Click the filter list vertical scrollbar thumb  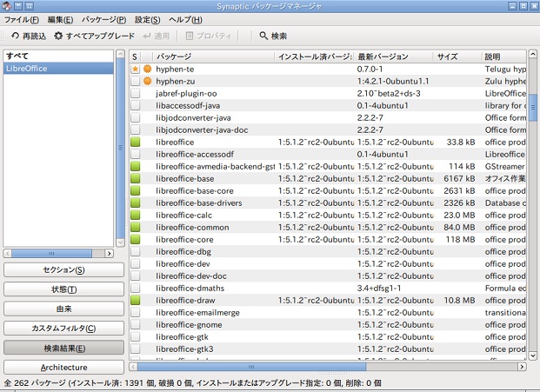pyautogui.click(x=120, y=148)
